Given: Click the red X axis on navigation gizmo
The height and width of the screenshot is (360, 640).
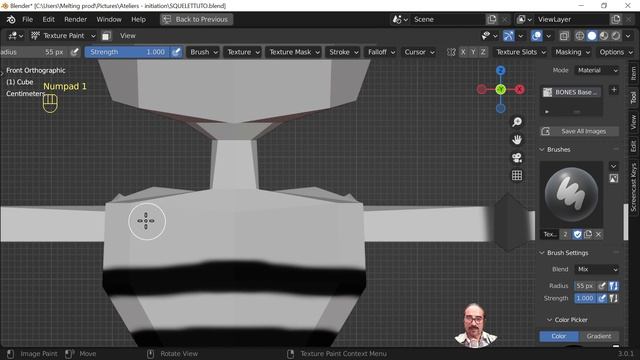Looking at the screenshot, I should pyautogui.click(x=520, y=89).
